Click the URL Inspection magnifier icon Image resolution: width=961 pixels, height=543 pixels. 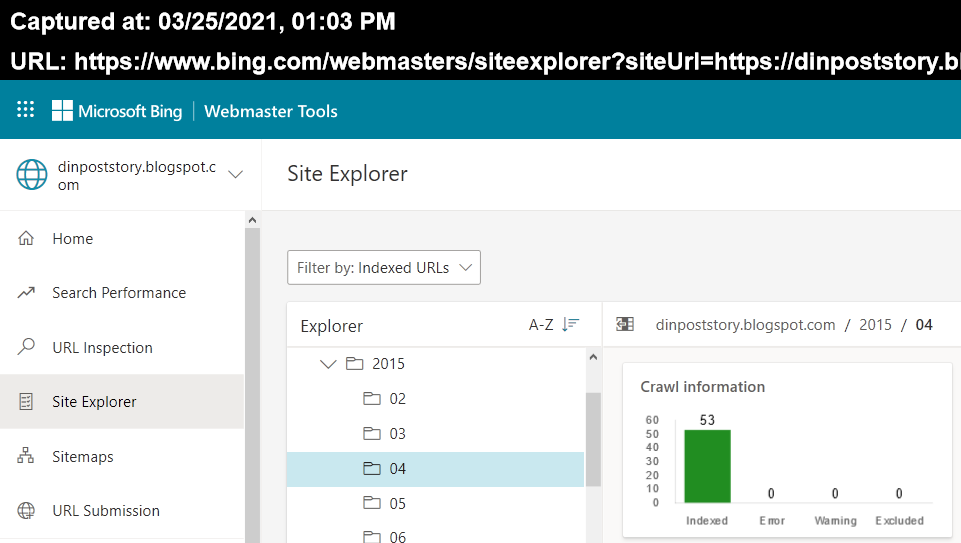(x=26, y=347)
